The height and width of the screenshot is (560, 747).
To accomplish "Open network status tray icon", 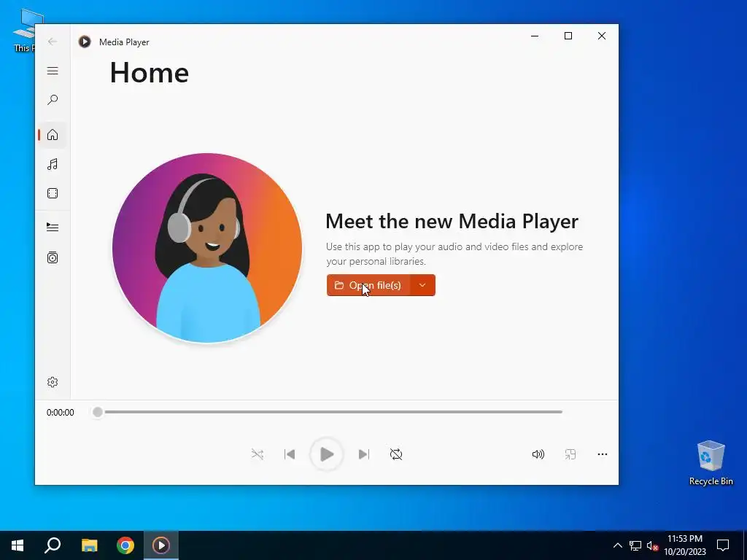I will point(635,545).
